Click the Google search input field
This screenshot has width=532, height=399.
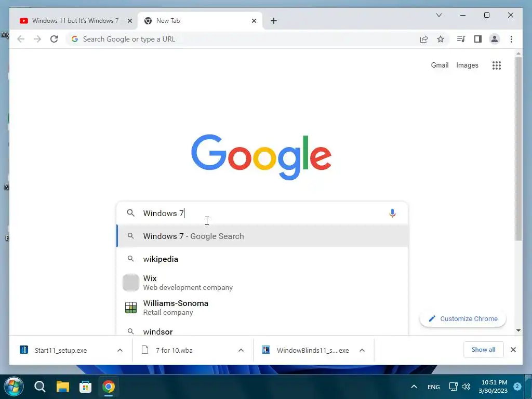[x=262, y=213]
